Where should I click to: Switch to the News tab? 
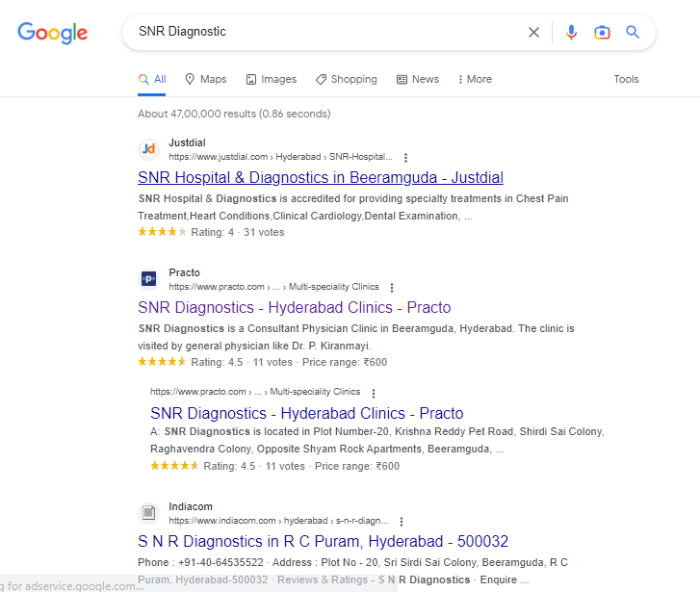pyautogui.click(x=418, y=79)
